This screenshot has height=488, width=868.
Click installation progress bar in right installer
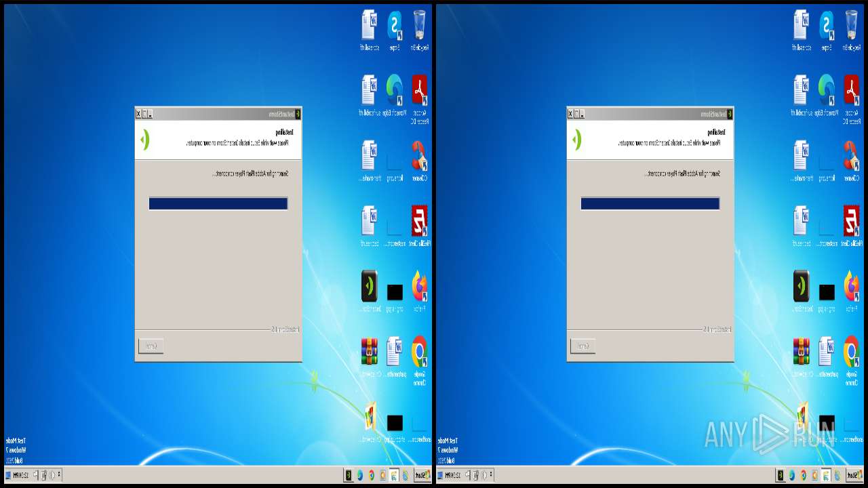(x=650, y=203)
